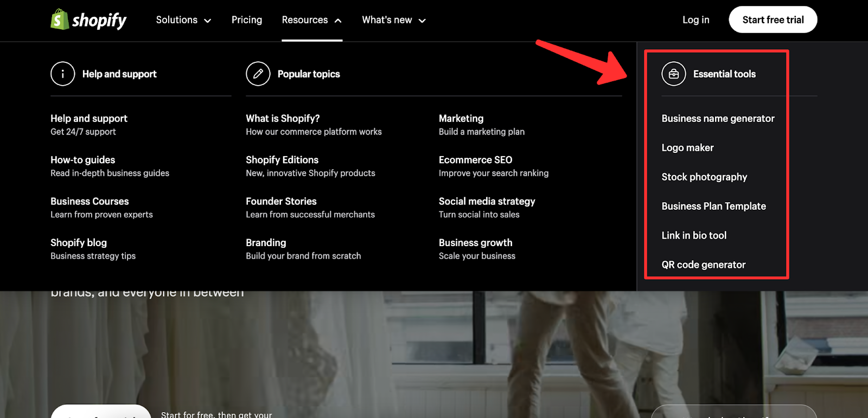Open Shopify Editions
868x418 pixels.
[x=310, y=166]
